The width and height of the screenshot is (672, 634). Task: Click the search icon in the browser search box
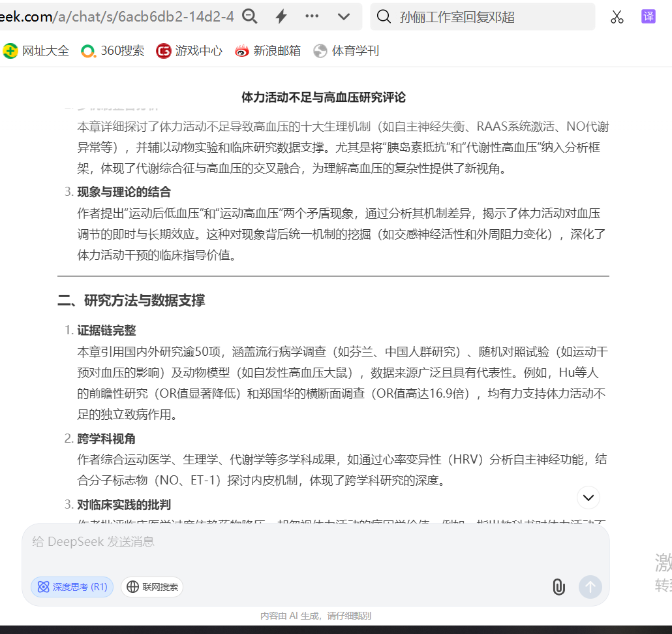tap(385, 17)
